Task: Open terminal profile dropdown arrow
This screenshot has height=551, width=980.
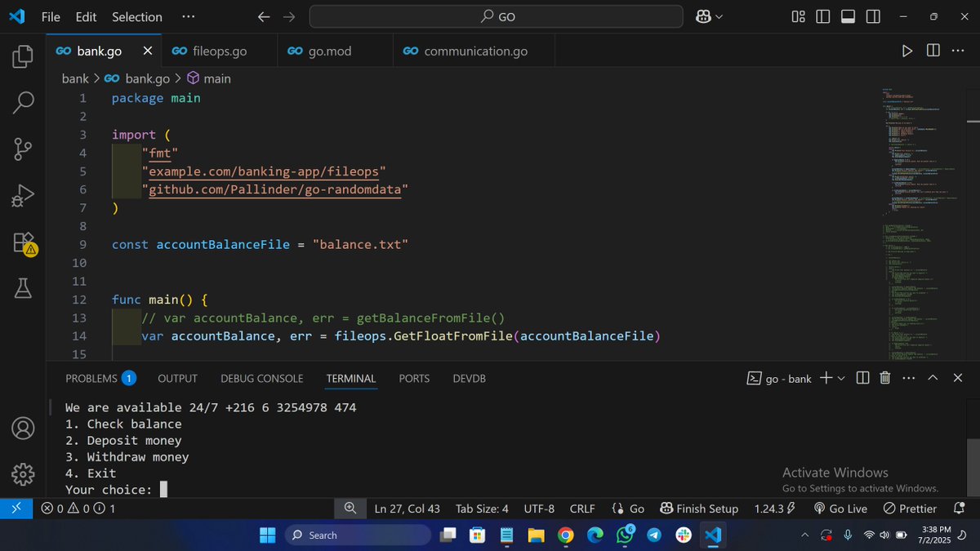Action: point(843,378)
